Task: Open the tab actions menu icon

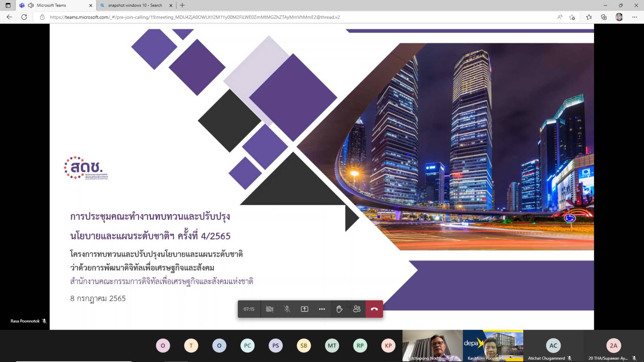Action: (8, 5)
